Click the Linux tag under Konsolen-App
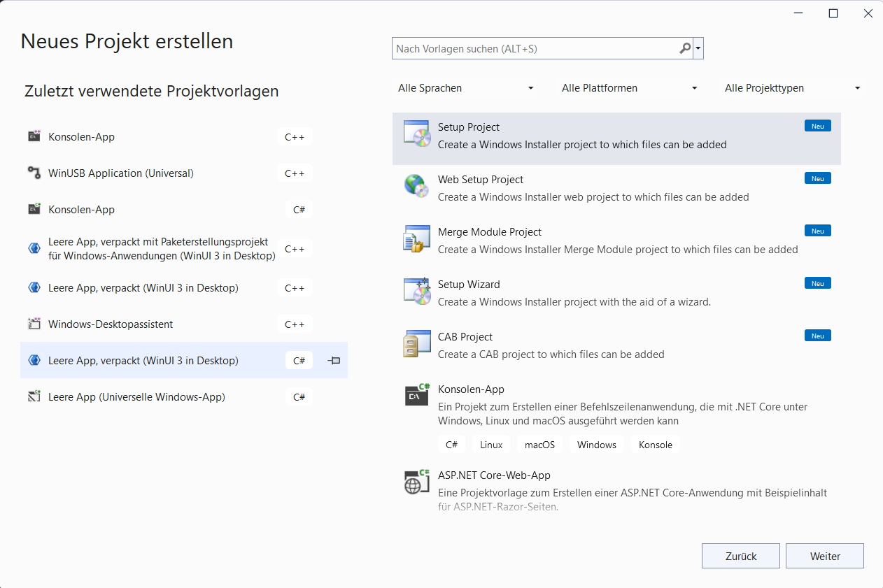This screenshot has width=883, height=588. (491, 445)
